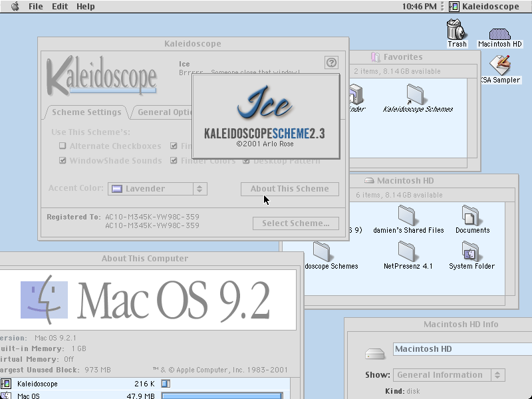Select the System Folder icon

tap(471, 251)
